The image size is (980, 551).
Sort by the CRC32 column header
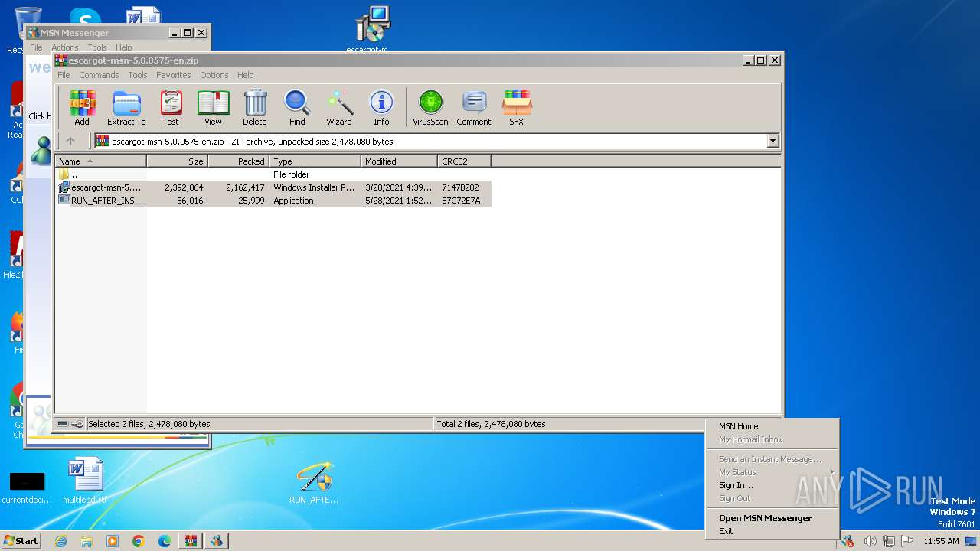point(464,161)
